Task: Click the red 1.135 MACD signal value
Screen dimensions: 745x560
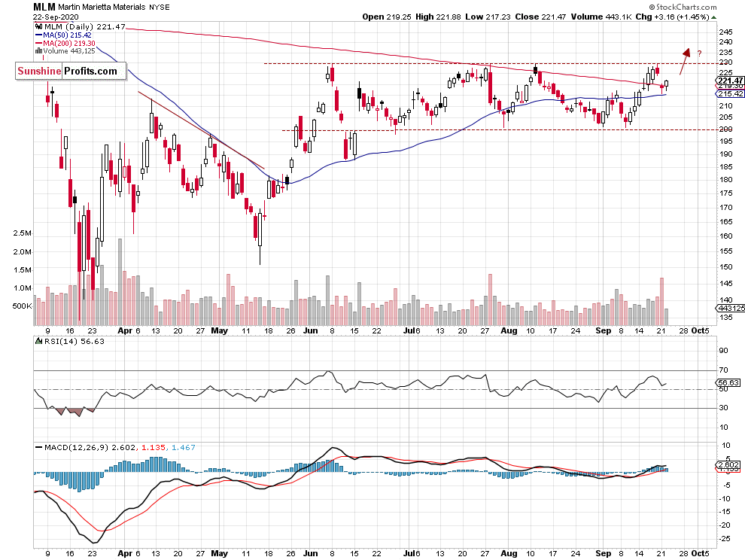Action: (154, 447)
